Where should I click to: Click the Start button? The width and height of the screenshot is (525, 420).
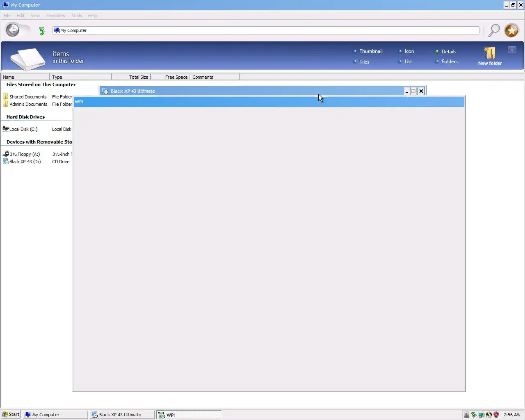(11, 414)
